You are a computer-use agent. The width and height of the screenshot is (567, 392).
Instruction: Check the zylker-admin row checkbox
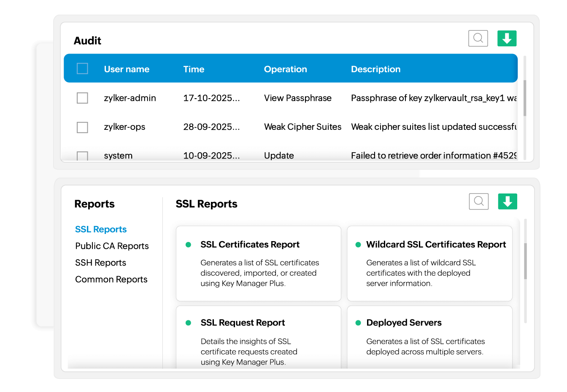click(x=82, y=98)
